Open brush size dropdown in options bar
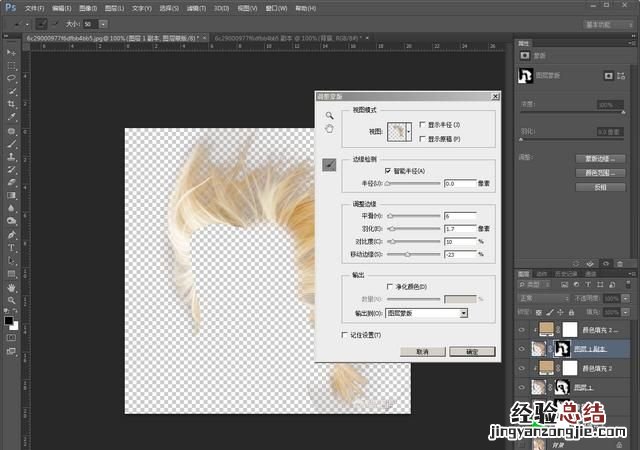Viewport: 640px width, 450px height. (103, 24)
